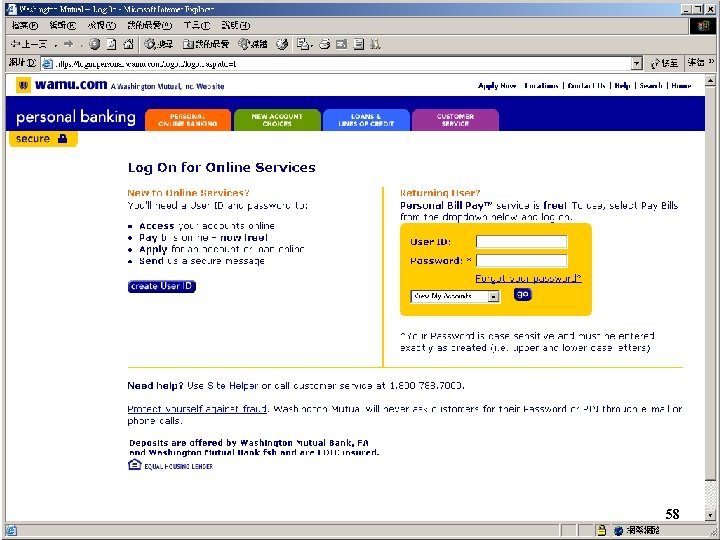Click the vertical scrollbar up arrow
Image resolution: width=720 pixels, height=540 pixels.
710,81
